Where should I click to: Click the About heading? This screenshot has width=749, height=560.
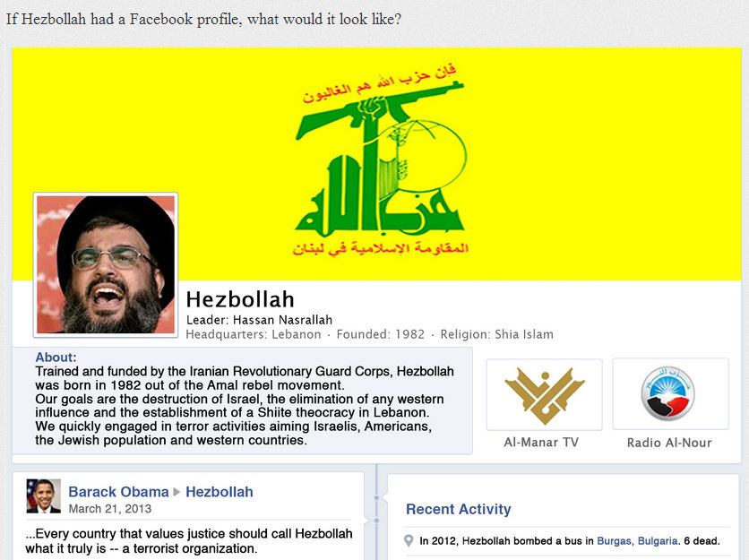[x=56, y=357]
